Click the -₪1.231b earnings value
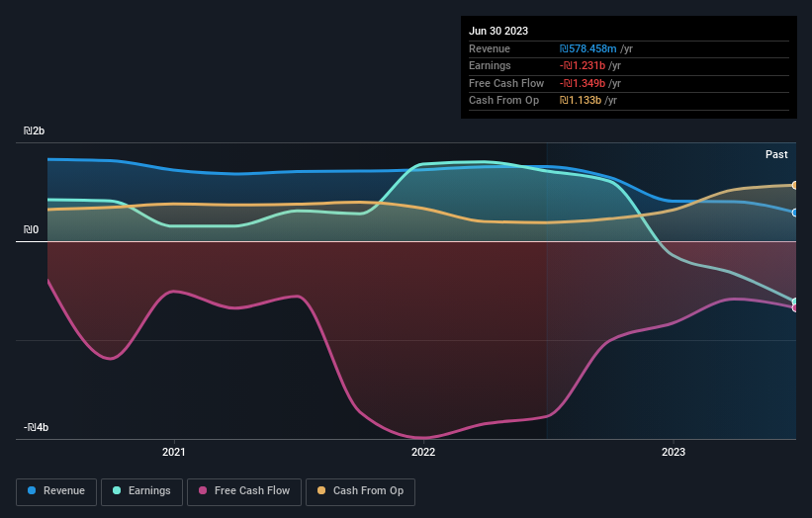Screen dimensions: 812x518 click(583, 65)
